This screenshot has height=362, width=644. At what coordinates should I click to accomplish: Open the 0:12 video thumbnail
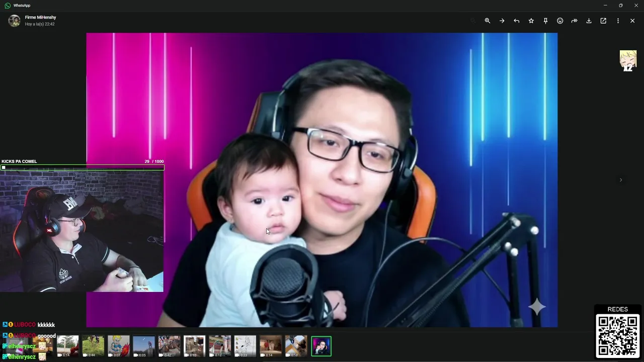(x=220, y=346)
